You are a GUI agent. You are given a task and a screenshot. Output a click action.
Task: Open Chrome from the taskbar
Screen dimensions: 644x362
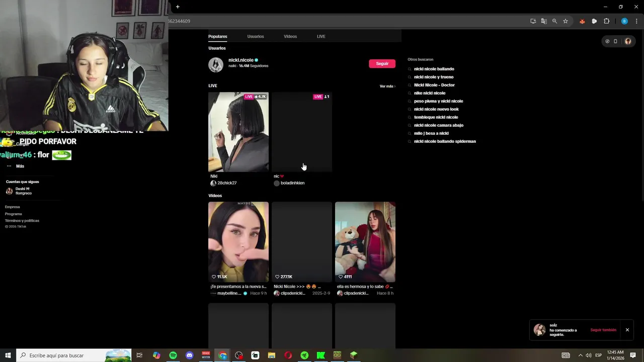[x=222, y=355]
